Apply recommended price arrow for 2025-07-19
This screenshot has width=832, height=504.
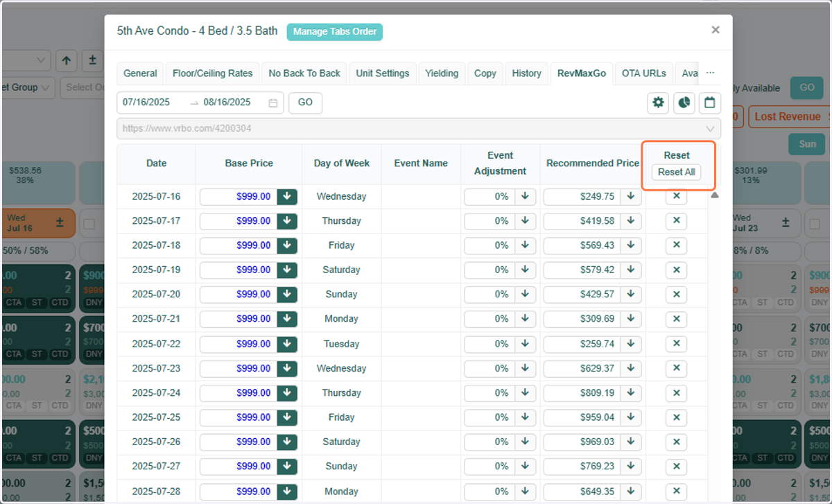pyautogui.click(x=631, y=270)
